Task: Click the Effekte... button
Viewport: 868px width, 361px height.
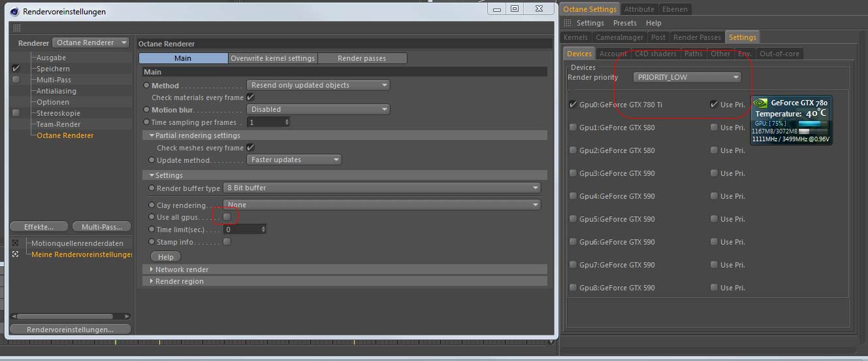Action: pos(39,226)
